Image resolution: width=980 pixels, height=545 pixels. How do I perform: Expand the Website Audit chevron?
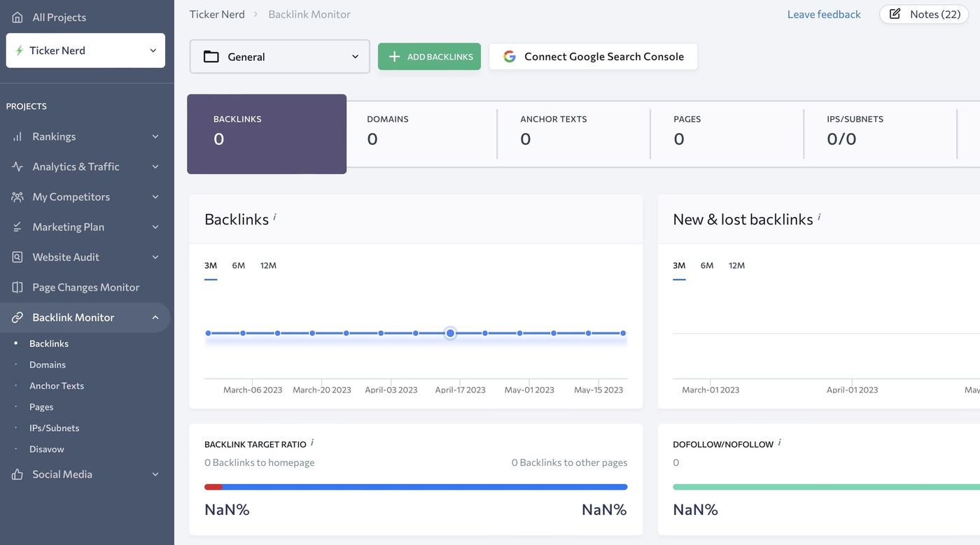(x=155, y=257)
